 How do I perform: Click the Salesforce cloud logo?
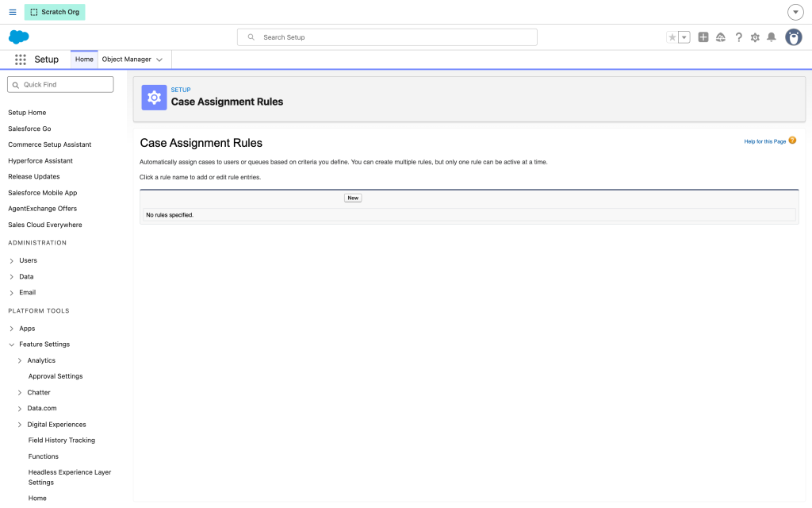pos(19,37)
